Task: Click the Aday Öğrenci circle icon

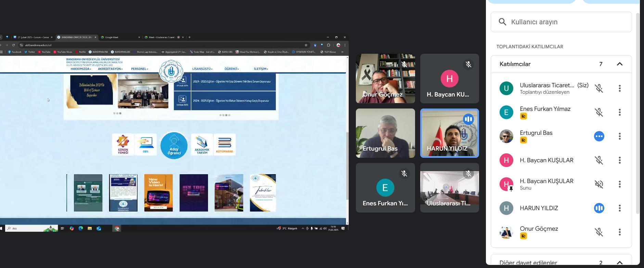Action: [x=174, y=145]
